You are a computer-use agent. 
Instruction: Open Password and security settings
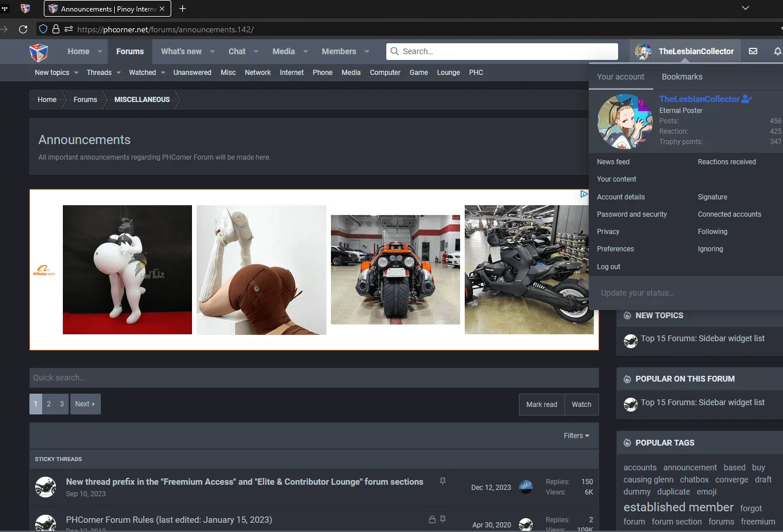(x=632, y=214)
